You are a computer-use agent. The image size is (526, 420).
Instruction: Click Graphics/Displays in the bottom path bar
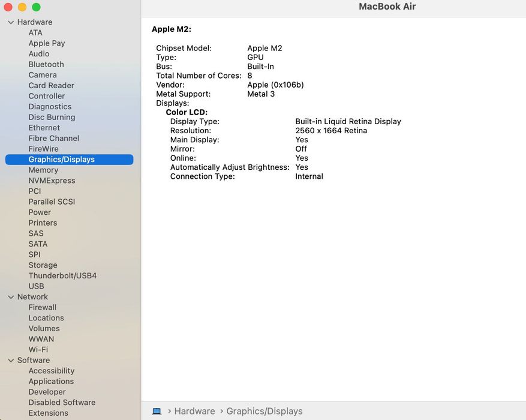(x=264, y=411)
